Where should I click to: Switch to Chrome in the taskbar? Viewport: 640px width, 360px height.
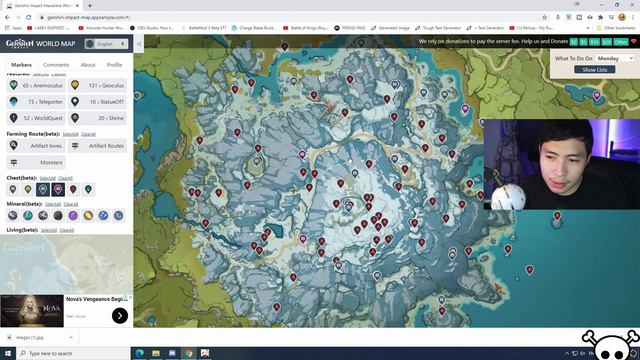pyautogui.click(x=188, y=353)
